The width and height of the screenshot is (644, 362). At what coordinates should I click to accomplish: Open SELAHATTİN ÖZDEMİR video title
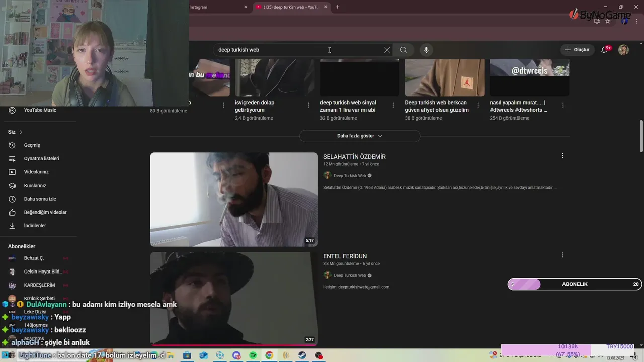pyautogui.click(x=354, y=157)
